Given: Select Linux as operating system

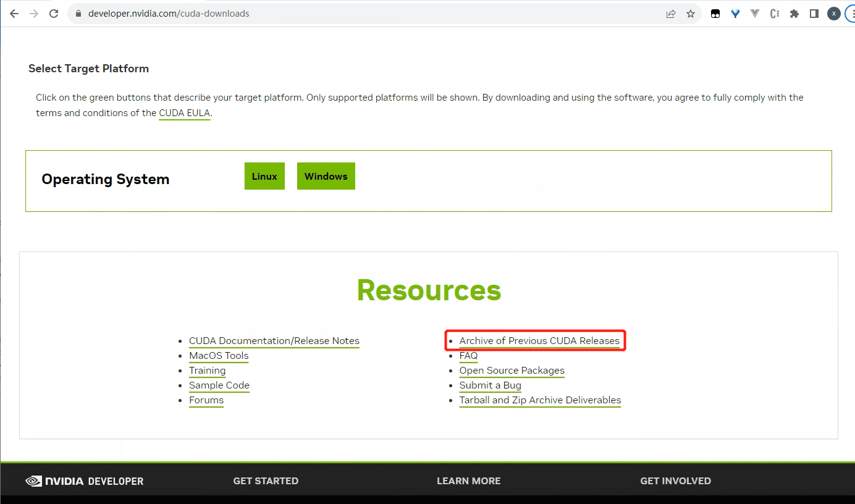Looking at the screenshot, I should pos(264,176).
